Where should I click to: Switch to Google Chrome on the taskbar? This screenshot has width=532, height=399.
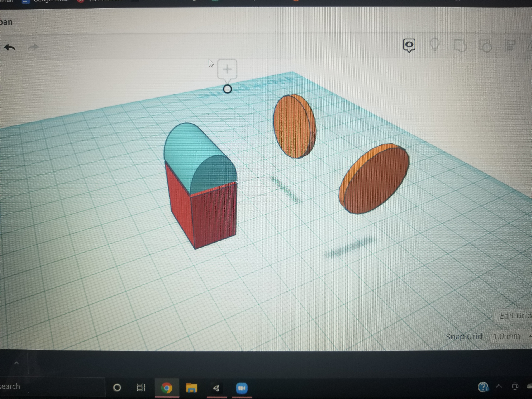[x=167, y=388]
